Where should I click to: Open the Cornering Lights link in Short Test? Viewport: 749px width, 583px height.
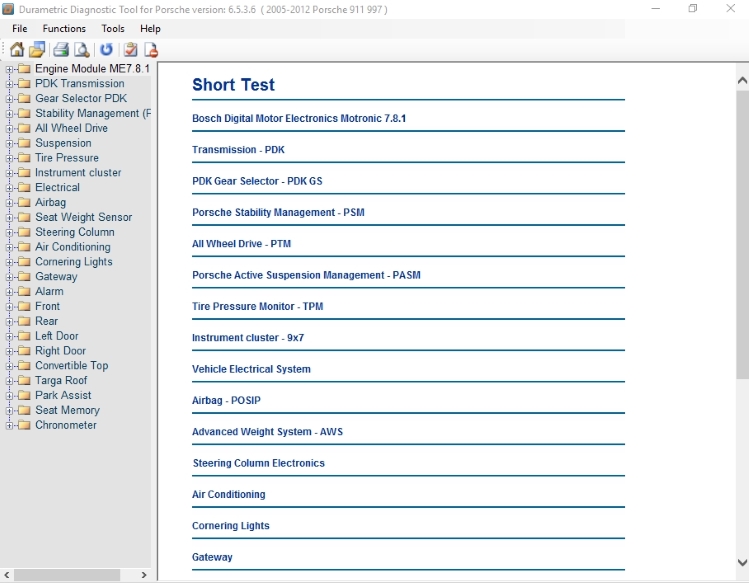231,526
